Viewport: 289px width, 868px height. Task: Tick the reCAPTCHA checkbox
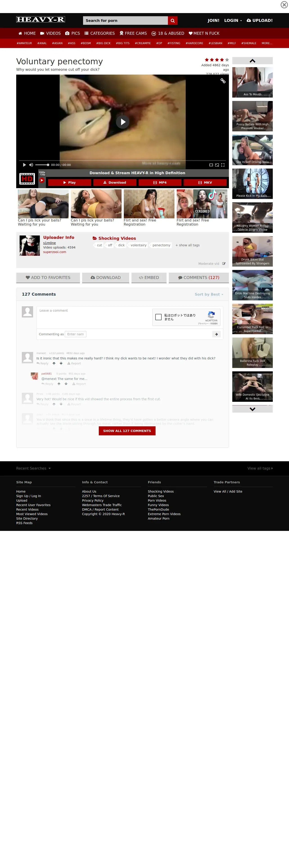[158, 317]
